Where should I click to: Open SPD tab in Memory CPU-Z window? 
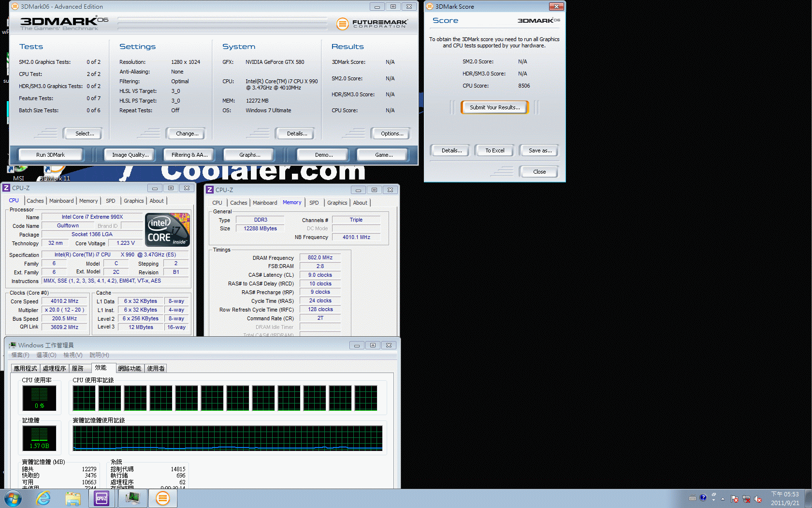coord(314,203)
